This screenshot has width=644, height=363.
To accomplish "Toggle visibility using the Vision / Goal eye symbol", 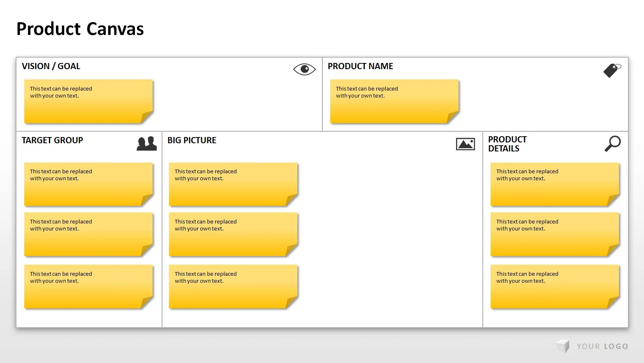I will pyautogui.click(x=304, y=69).
